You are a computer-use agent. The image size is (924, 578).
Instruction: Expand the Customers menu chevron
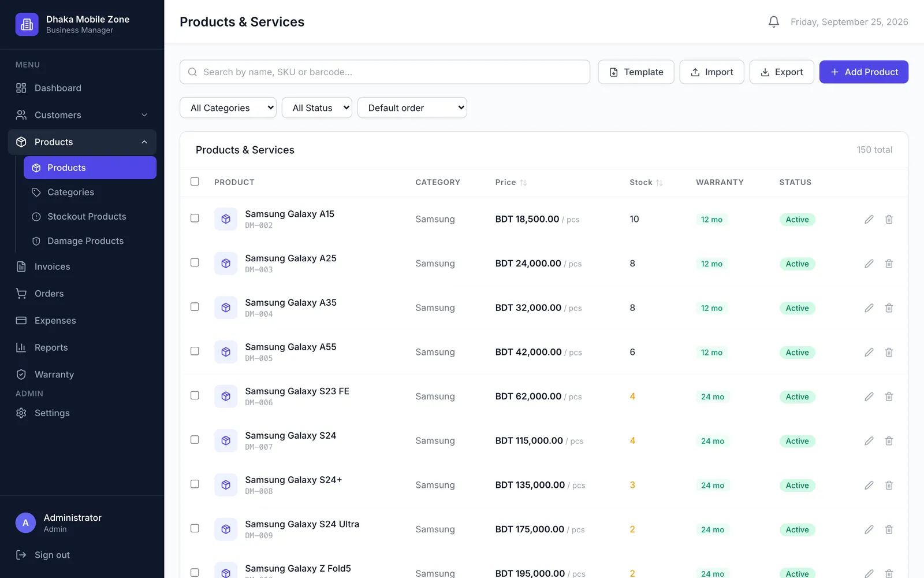(144, 115)
